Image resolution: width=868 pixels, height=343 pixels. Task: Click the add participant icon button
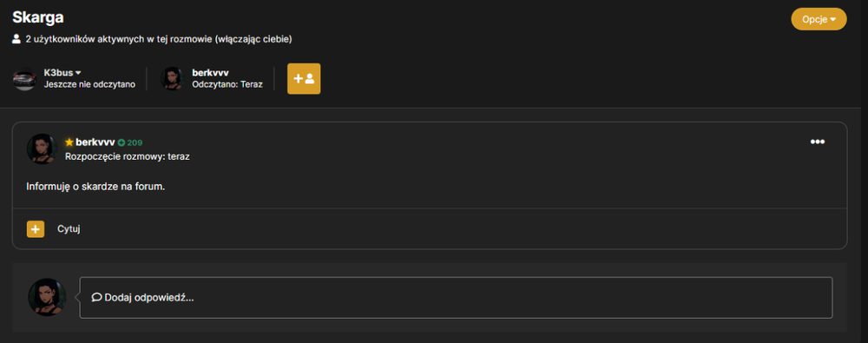303,79
